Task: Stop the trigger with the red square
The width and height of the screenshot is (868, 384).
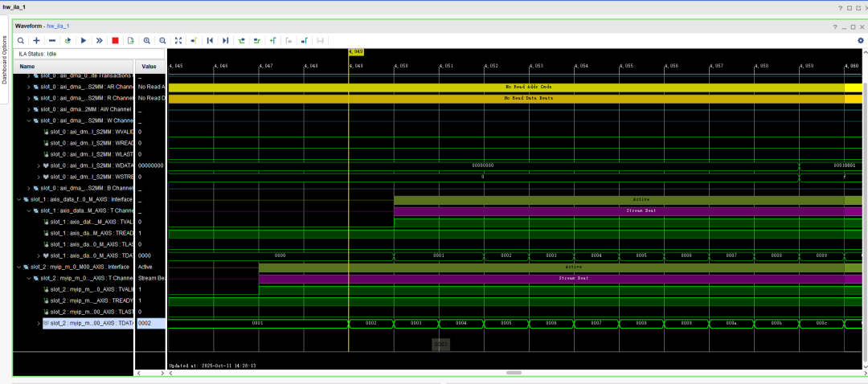Action: (x=115, y=40)
